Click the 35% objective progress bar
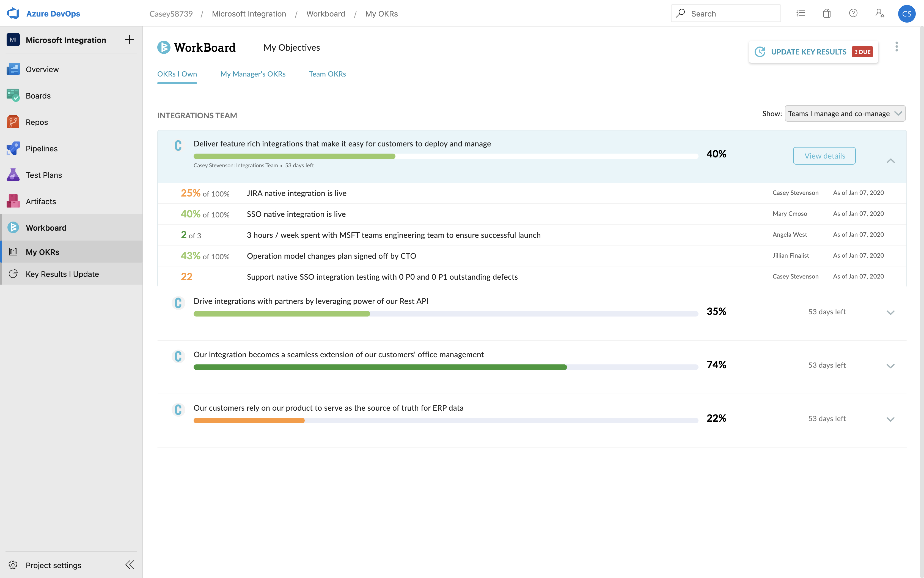The height and width of the screenshot is (578, 924). pyautogui.click(x=446, y=314)
